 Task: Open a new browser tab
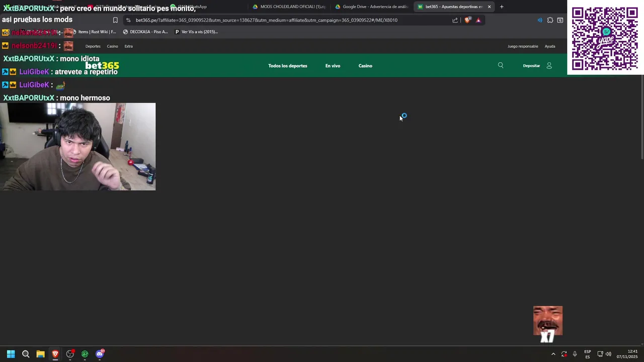click(x=502, y=7)
